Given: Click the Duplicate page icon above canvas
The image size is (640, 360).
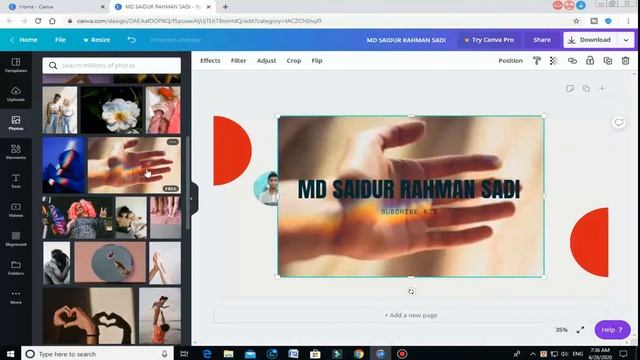Looking at the screenshot, I should [x=586, y=88].
